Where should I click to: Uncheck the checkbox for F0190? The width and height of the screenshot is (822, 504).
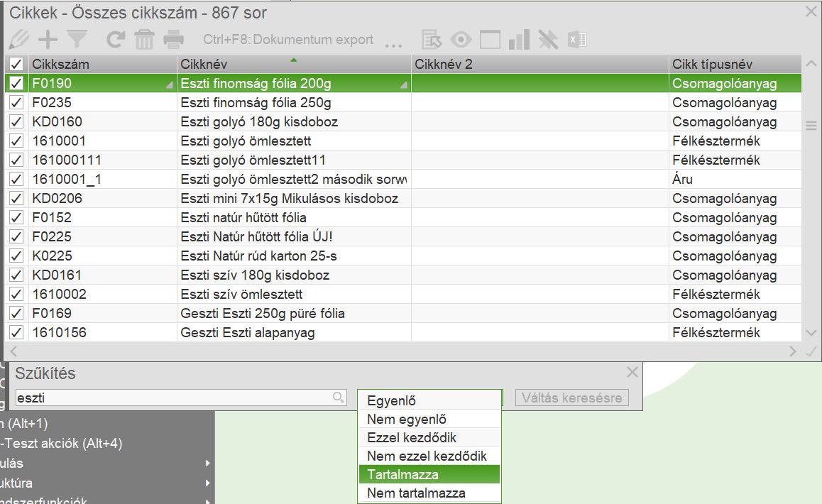[x=16, y=83]
